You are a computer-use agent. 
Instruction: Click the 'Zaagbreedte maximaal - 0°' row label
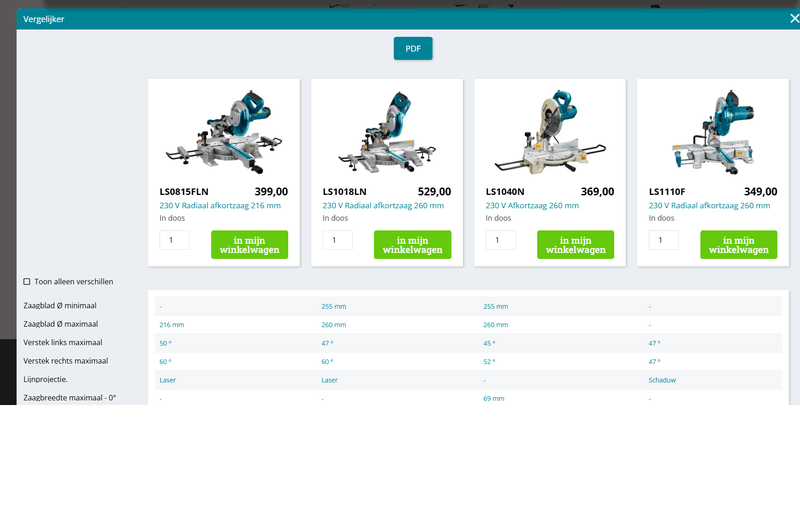click(69, 398)
